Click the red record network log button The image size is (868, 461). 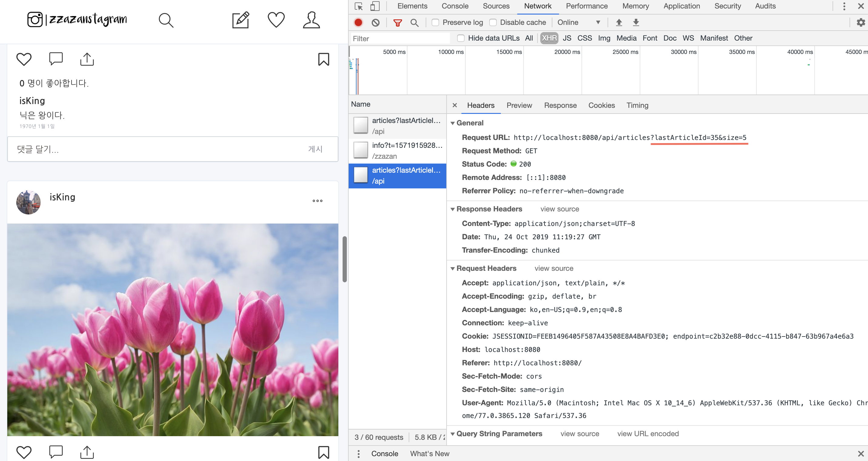click(x=358, y=22)
